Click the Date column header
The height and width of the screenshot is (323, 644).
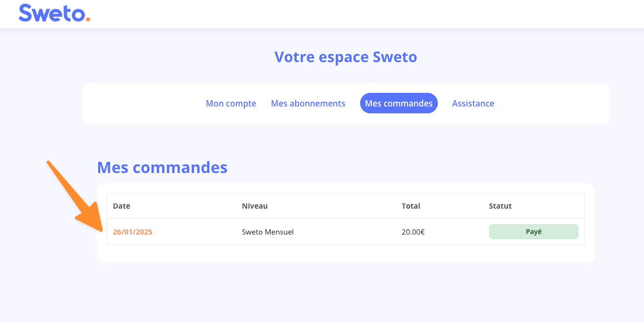click(122, 206)
